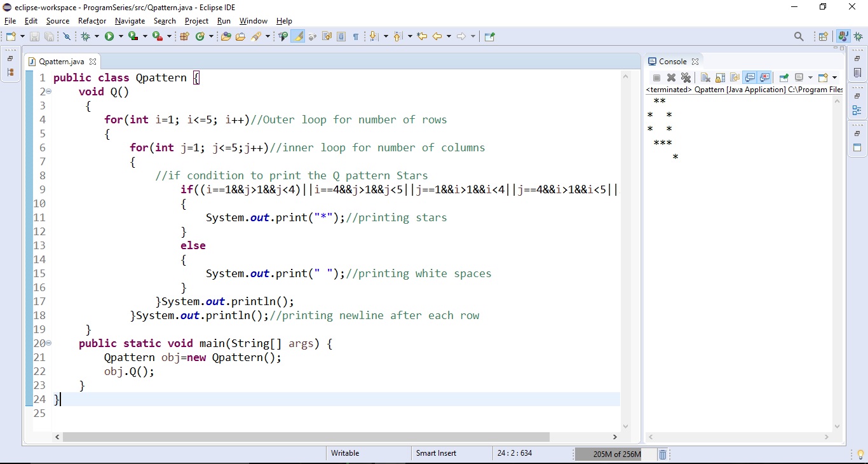Open the Refactor menu
868x464 pixels.
coord(92,21)
